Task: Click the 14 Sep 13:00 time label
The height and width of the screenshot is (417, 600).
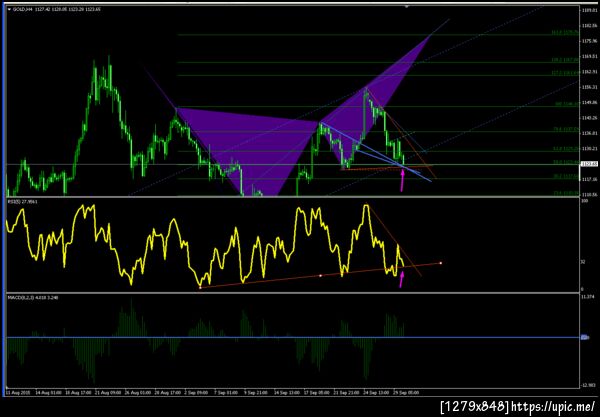Action: tap(287, 393)
